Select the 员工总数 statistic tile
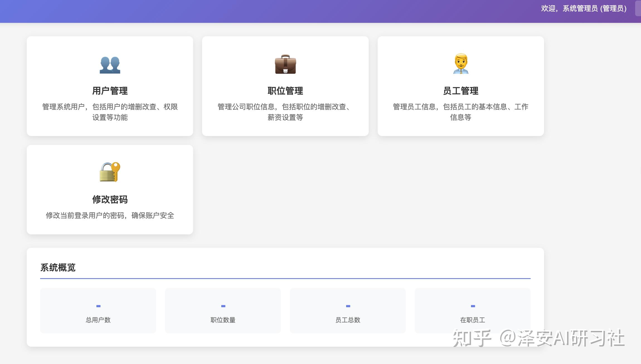 pos(348,310)
